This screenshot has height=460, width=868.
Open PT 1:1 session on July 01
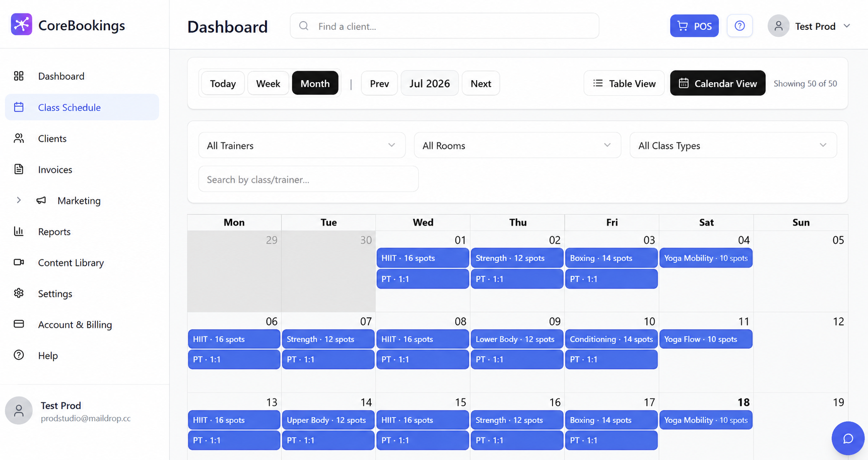pyautogui.click(x=423, y=279)
